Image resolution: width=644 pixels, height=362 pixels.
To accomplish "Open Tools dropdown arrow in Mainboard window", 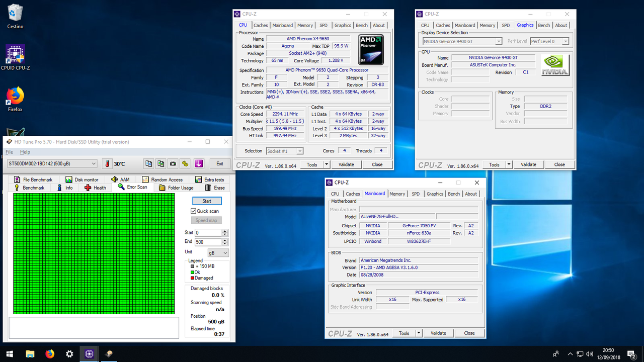I will click(x=419, y=333).
